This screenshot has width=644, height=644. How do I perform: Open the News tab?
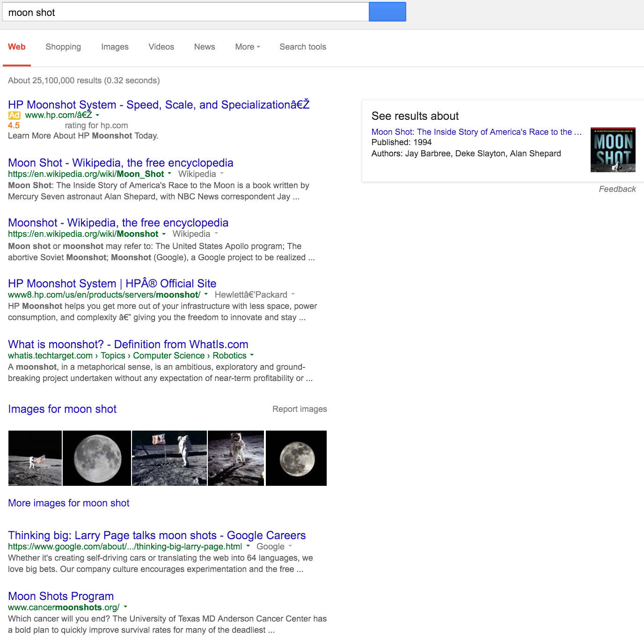[205, 47]
